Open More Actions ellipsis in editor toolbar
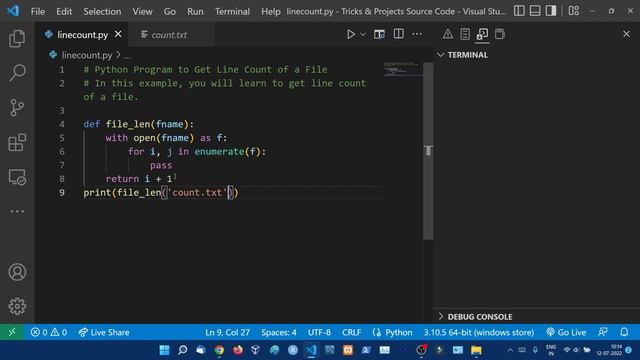 [x=417, y=34]
